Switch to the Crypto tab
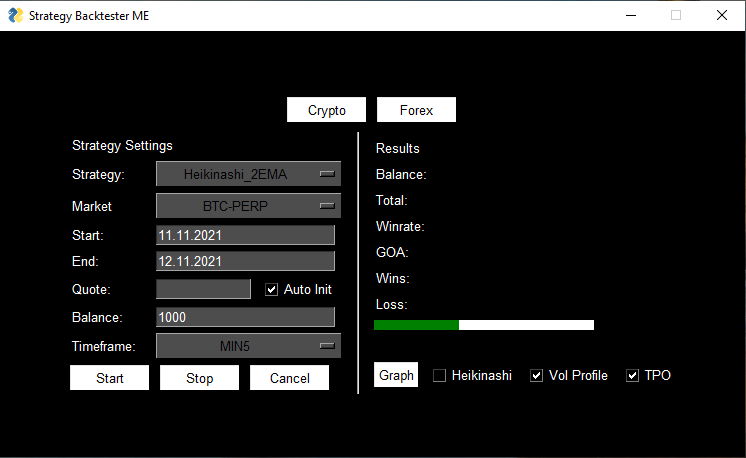The width and height of the screenshot is (746, 458). 327,110
